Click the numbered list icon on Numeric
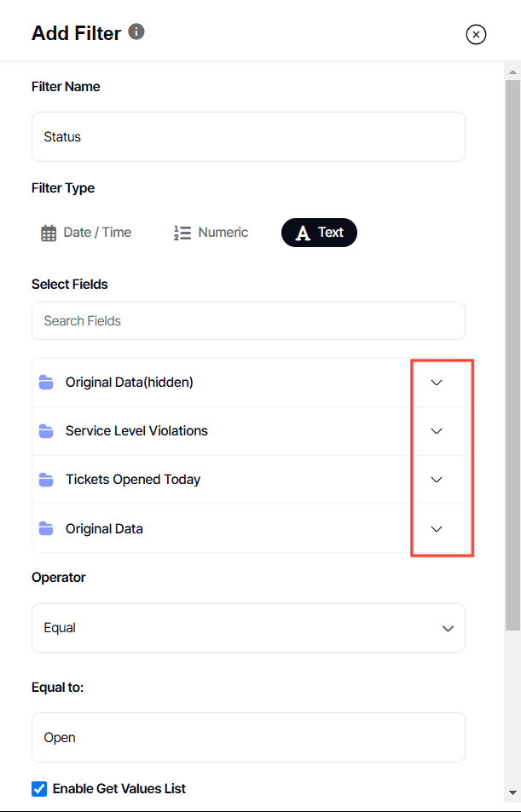521x812 pixels. point(182,232)
